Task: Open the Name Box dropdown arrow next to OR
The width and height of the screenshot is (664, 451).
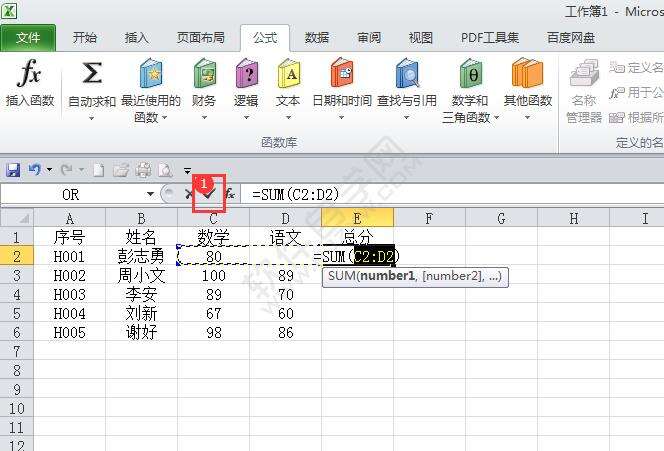Action: [x=150, y=194]
